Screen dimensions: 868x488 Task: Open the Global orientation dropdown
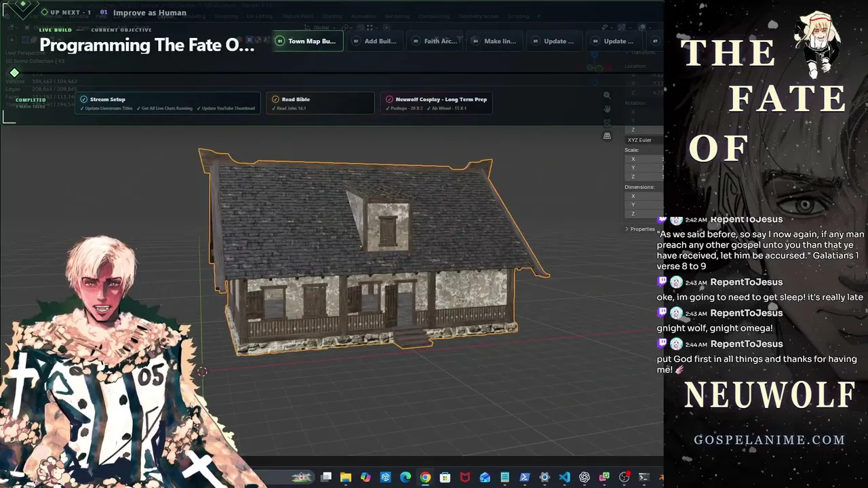[321, 28]
